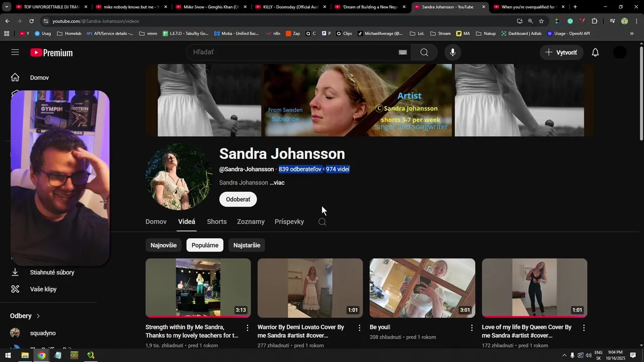Close the Sandra Johansson - YouTube tab

tap(484, 7)
